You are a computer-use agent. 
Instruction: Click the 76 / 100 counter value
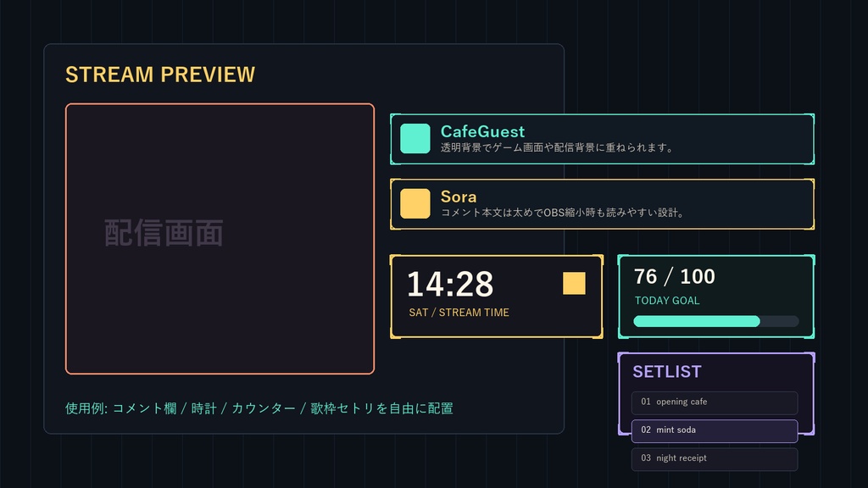coord(674,277)
